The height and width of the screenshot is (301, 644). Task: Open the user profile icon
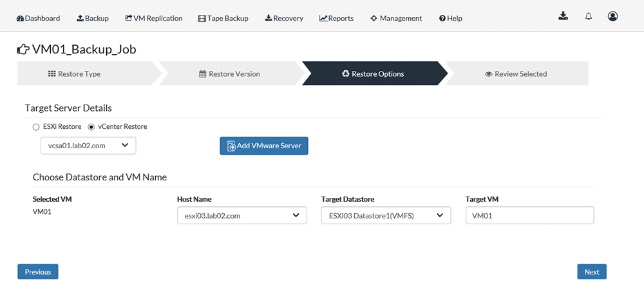(613, 16)
